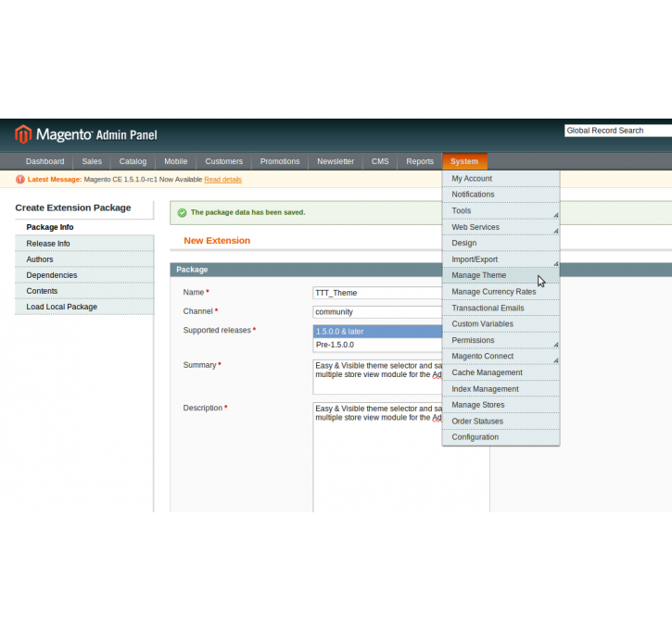This screenshot has width=672, height=630.
Task: Go to Index Management
Action: (501, 389)
